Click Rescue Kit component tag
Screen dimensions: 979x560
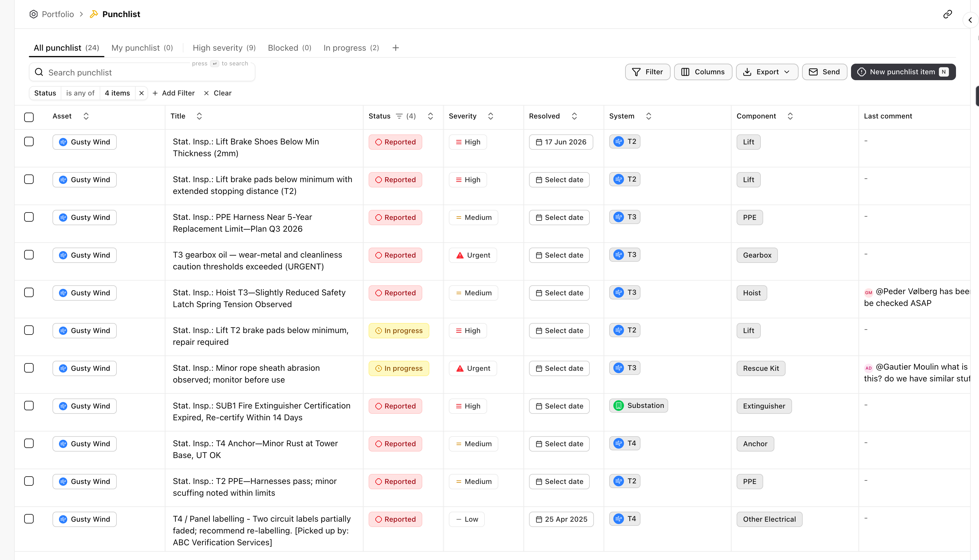760,368
